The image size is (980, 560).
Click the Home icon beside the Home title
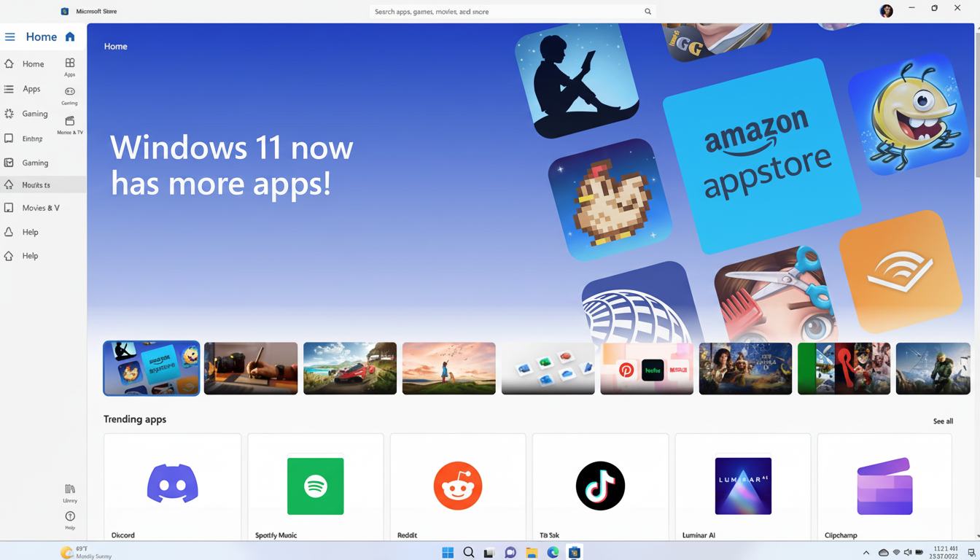coord(69,36)
